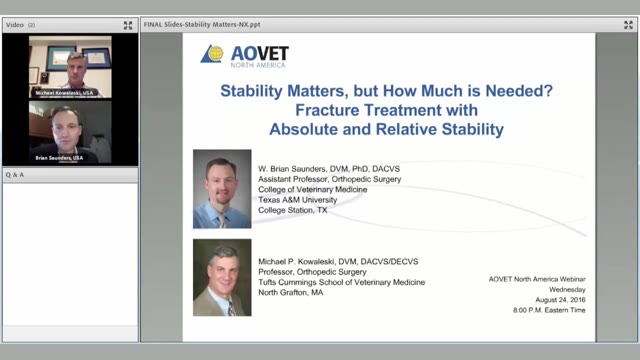Click 'Texas A&M University' text
The width and height of the screenshot is (640, 360).
pos(298,200)
